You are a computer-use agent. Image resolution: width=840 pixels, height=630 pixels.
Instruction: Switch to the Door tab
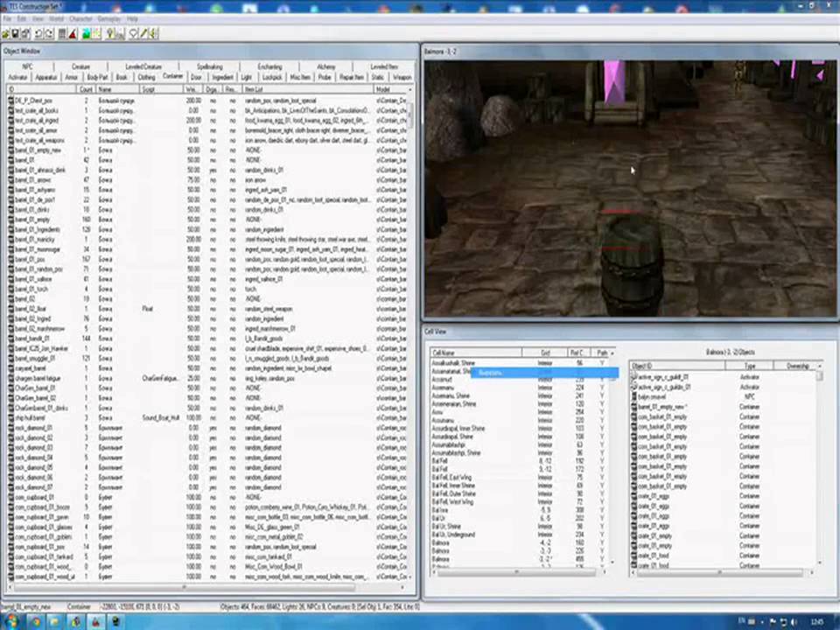196,77
